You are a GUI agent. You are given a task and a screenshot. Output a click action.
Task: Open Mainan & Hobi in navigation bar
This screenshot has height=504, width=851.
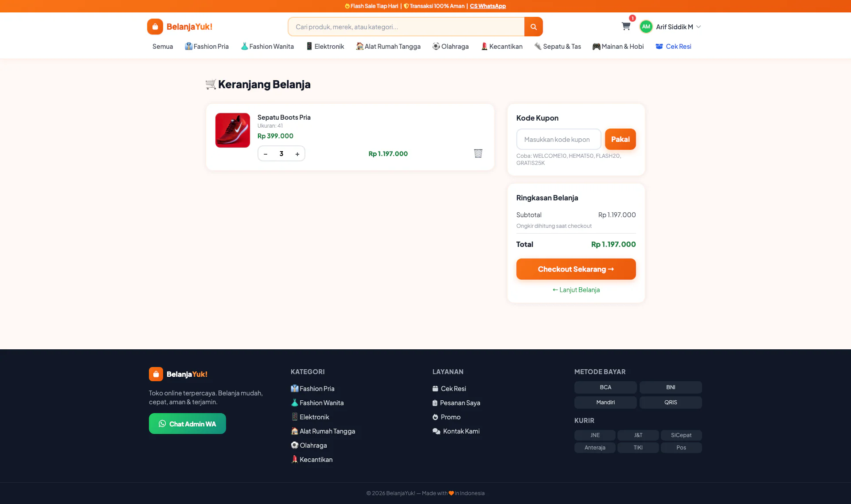click(x=618, y=47)
